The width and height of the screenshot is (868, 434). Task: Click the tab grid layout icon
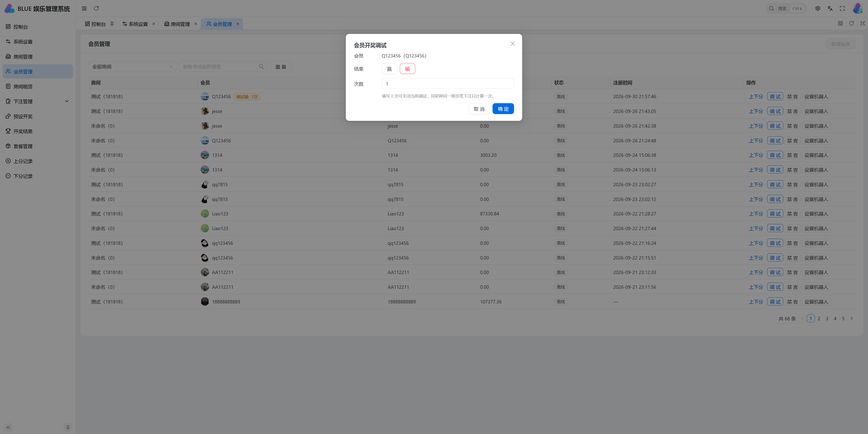tap(840, 23)
